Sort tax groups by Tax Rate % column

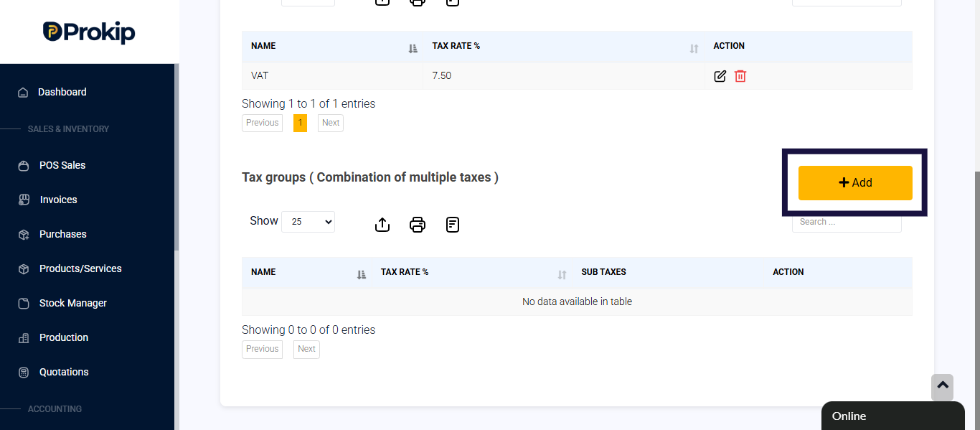pos(472,272)
